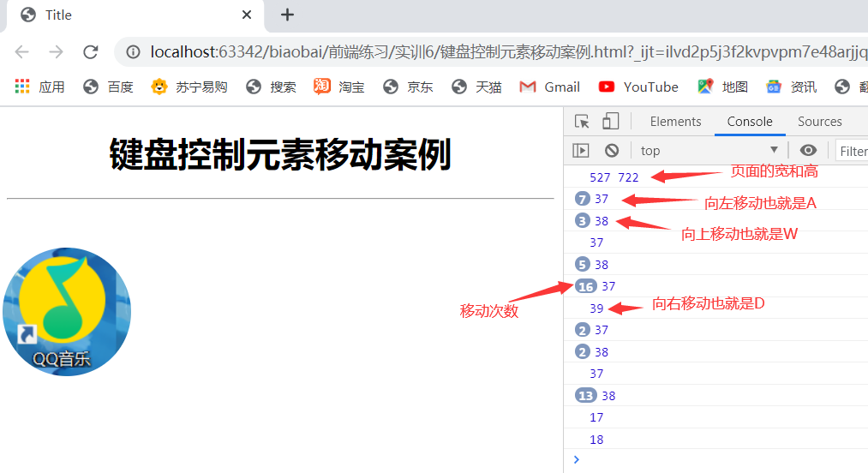Switch to the Console panel
This screenshot has height=473, width=868.
point(750,122)
